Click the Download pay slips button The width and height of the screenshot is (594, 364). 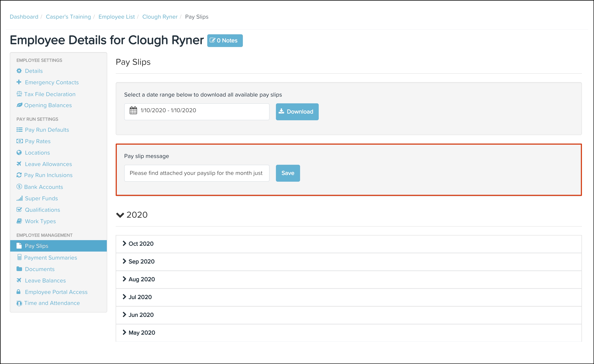click(x=297, y=112)
